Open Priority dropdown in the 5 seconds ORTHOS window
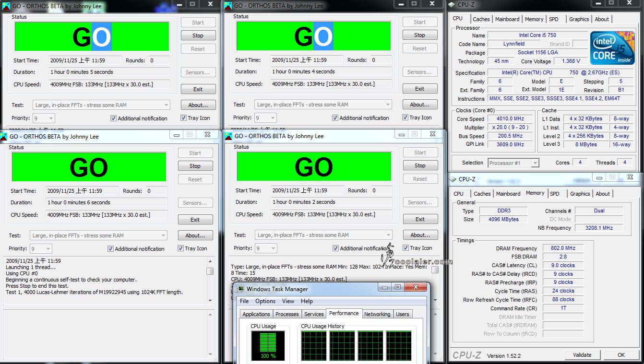Screen dimensions: 644x364 (44, 118)
